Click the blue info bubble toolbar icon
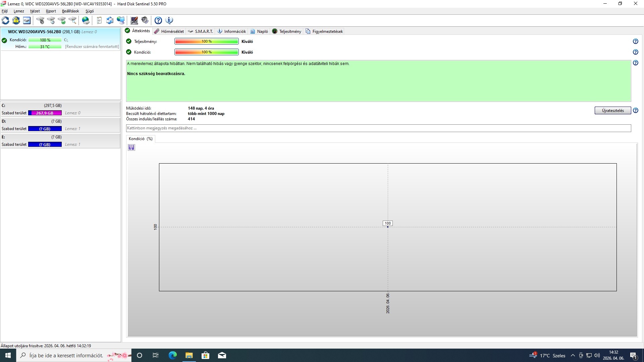 point(169,20)
